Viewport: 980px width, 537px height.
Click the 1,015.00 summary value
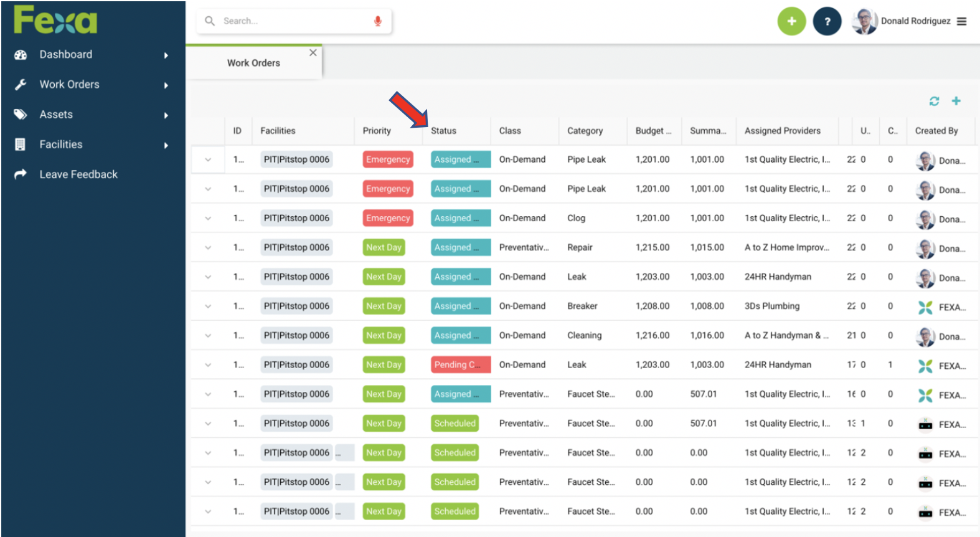(x=707, y=247)
